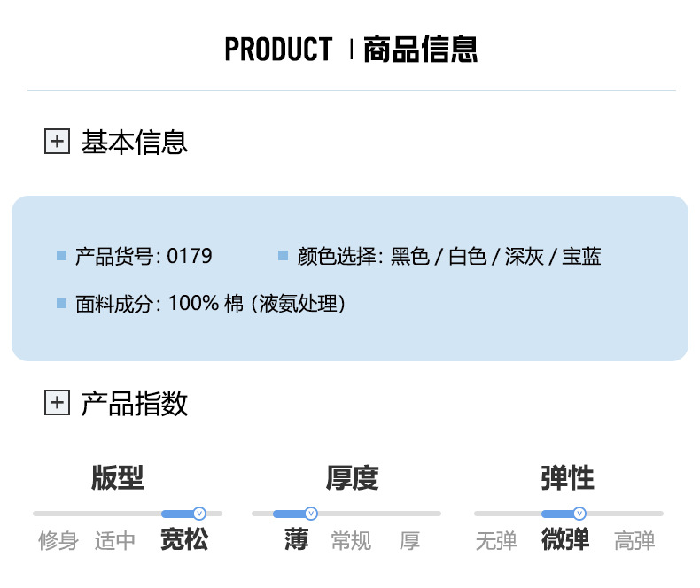This screenshot has height=588, width=700.
Task: Click the 厚度 slider handle
Action: point(311,514)
